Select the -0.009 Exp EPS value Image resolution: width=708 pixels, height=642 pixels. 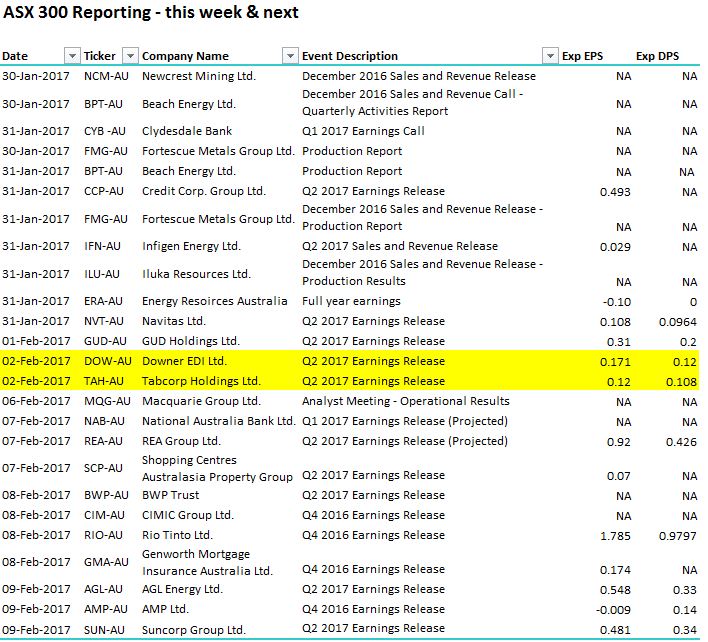pos(613,610)
